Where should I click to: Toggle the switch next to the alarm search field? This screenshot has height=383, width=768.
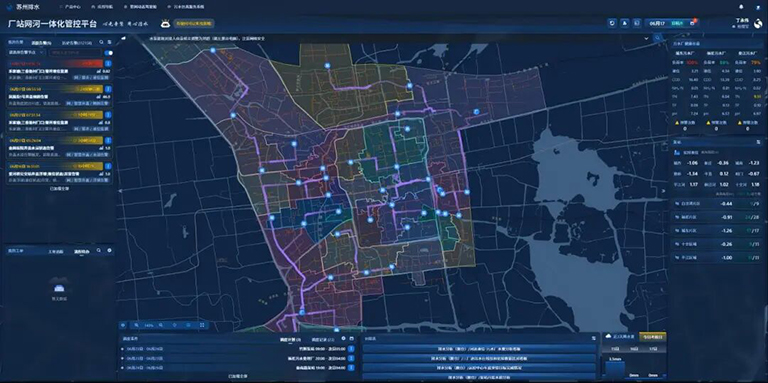(x=109, y=52)
